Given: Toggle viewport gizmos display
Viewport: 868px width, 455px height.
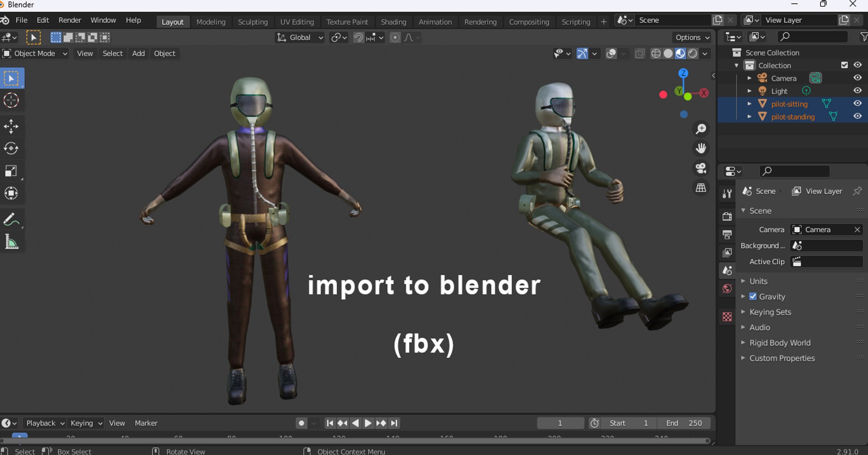Looking at the screenshot, I should tap(582, 54).
